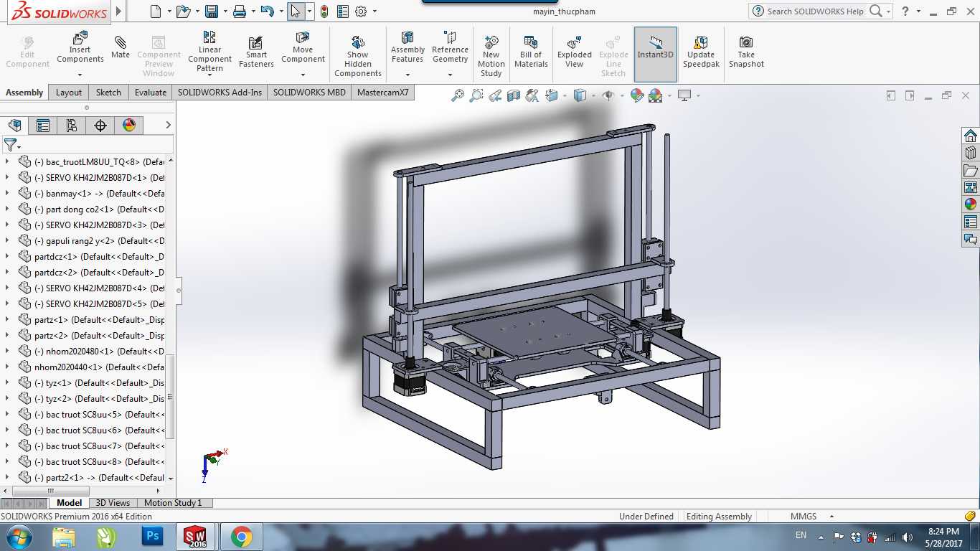Click the Exploded View button
The height and width of the screenshot is (551, 980).
pos(575,52)
